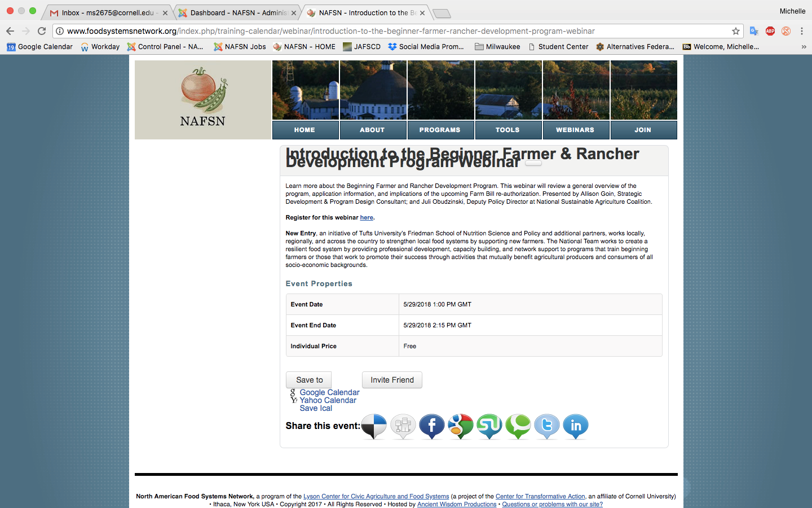Screen dimensions: 812x508
Task: Open the PROGRAMS navigation menu
Action: click(441, 130)
